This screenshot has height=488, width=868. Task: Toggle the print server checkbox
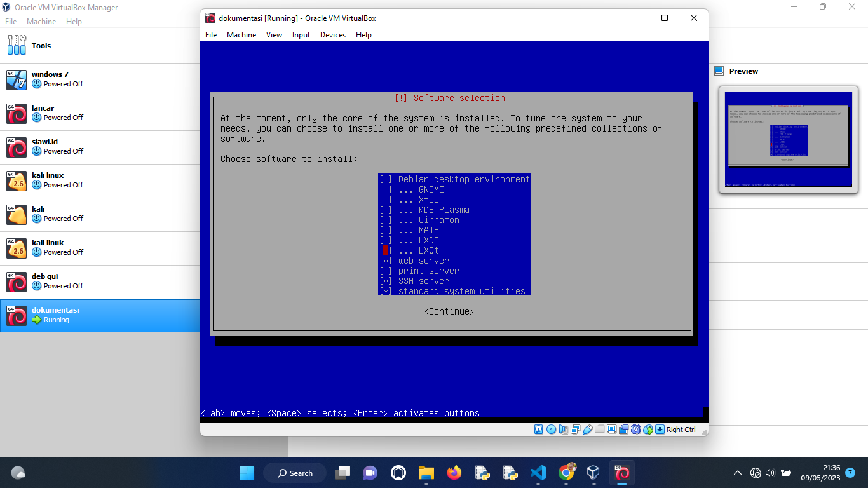pos(386,271)
